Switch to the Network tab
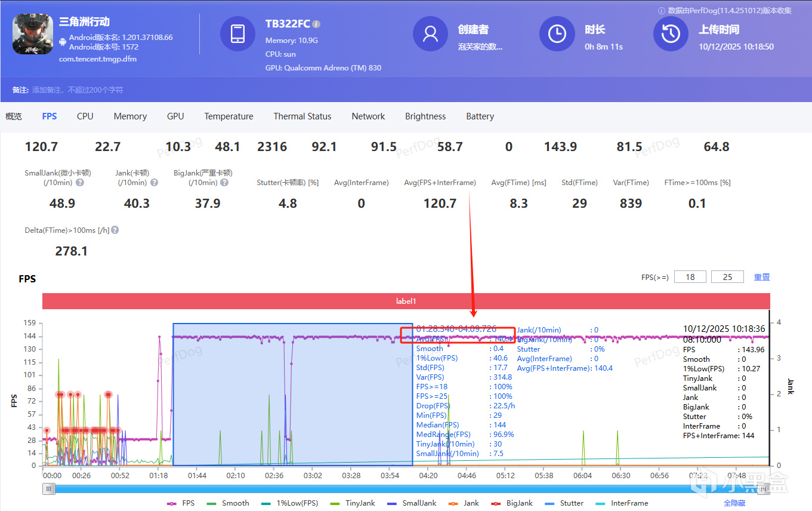This screenshot has height=511, width=812. (368, 116)
